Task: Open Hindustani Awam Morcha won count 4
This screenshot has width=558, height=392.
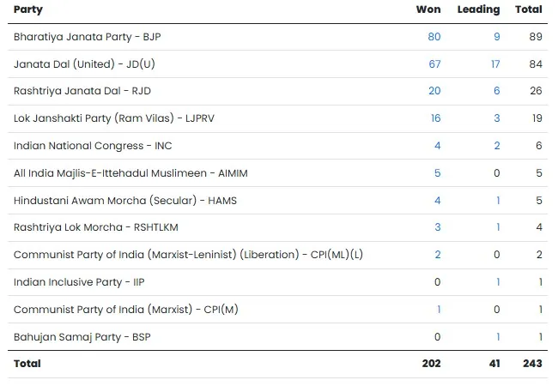Action: point(437,201)
